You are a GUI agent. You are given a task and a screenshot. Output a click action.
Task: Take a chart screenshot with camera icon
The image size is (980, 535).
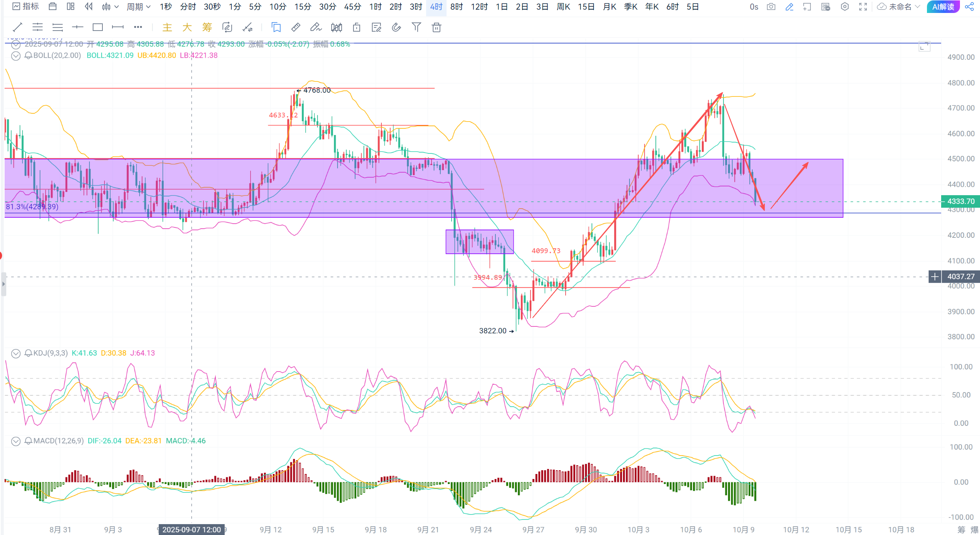pyautogui.click(x=771, y=7)
